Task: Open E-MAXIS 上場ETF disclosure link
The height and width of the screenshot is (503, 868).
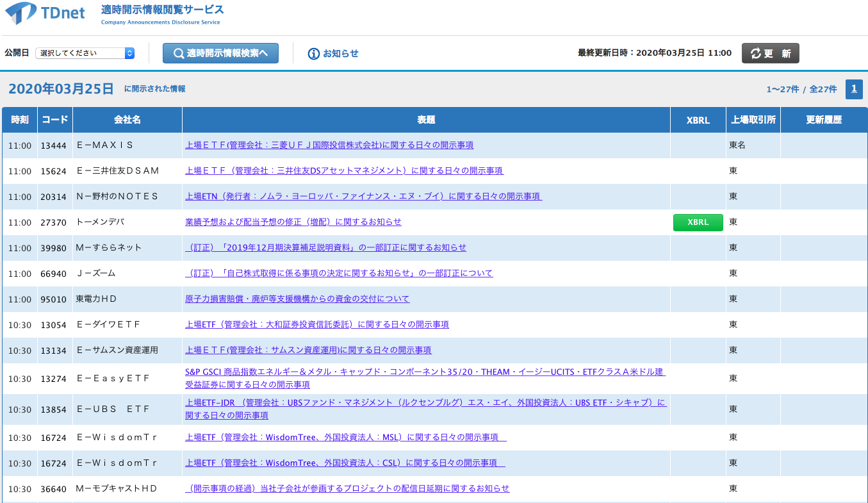Action: (329, 145)
